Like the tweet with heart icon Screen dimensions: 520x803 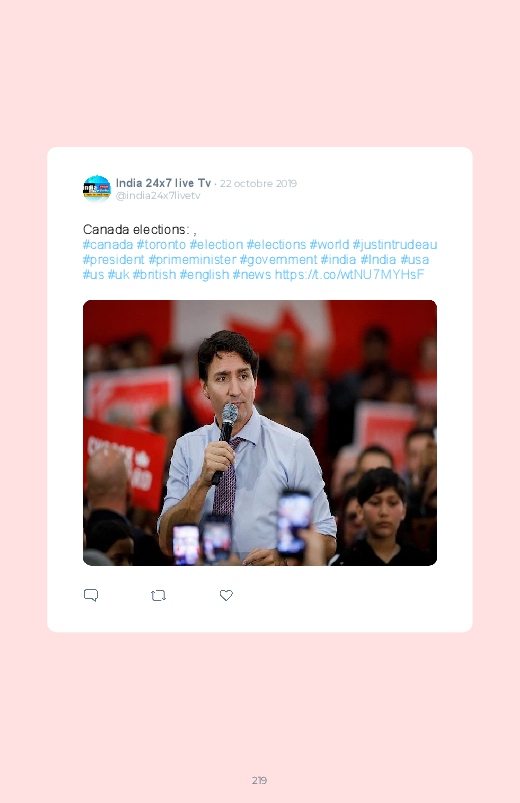coord(226,595)
